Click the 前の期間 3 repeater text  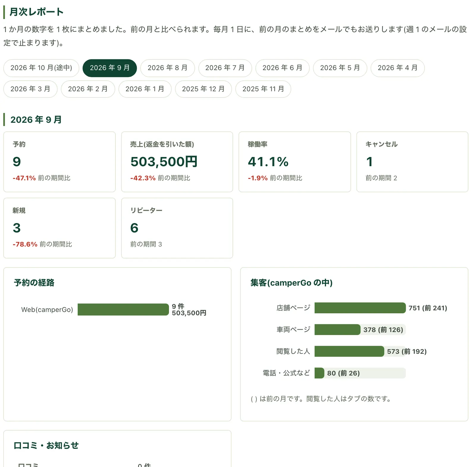[146, 244]
